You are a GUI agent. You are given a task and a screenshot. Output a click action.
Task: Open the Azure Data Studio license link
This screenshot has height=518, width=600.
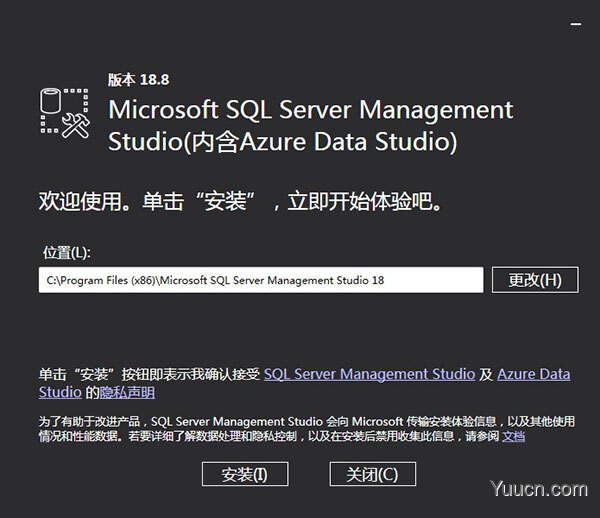click(x=533, y=374)
